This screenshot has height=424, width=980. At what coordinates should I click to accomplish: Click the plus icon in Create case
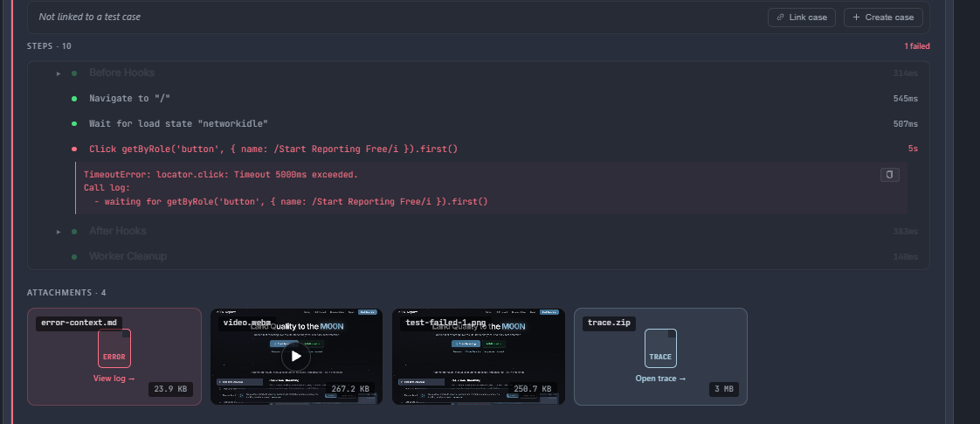[856, 17]
